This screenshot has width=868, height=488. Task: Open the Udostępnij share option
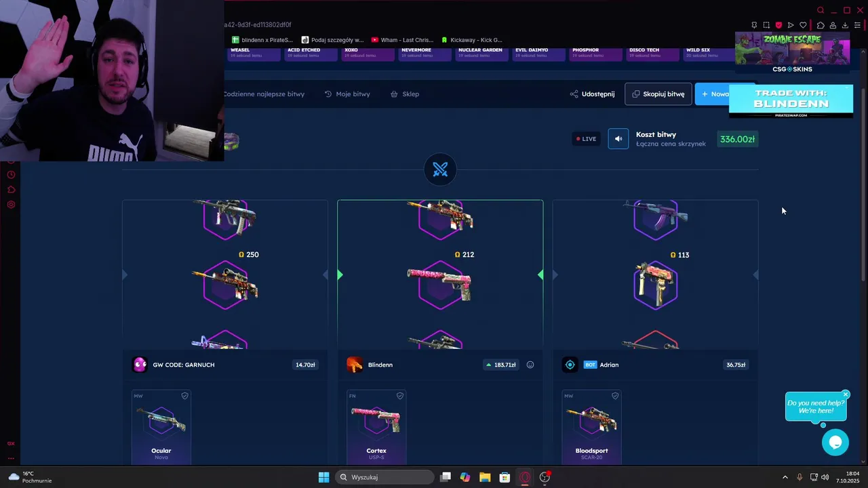click(592, 94)
